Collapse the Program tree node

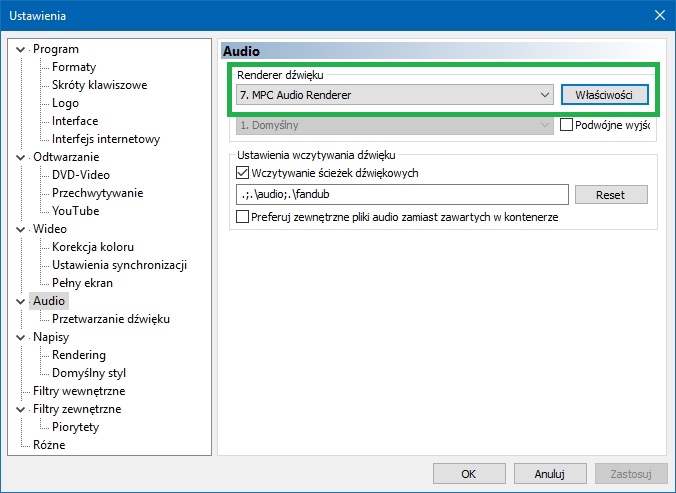pyautogui.click(x=20, y=50)
